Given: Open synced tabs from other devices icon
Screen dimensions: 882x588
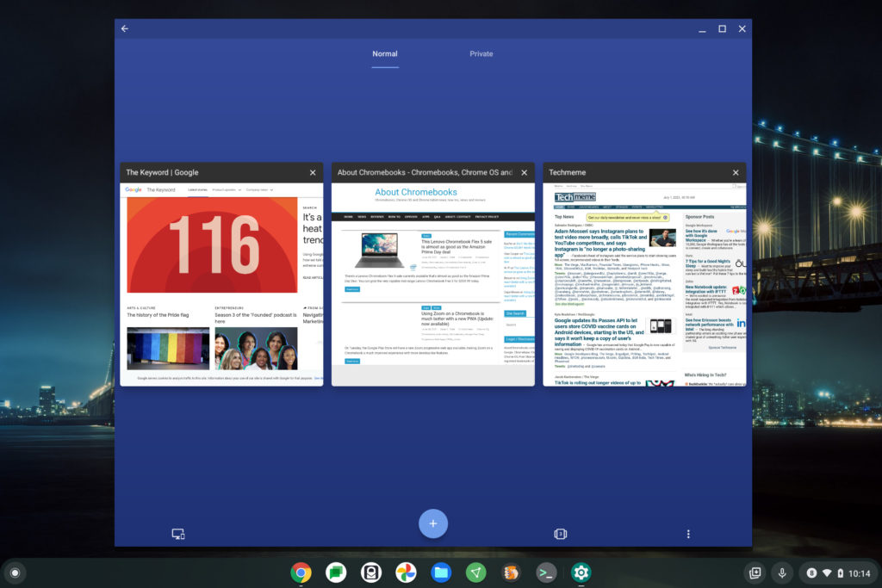Looking at the screenshot, I should tap(178, 534).
